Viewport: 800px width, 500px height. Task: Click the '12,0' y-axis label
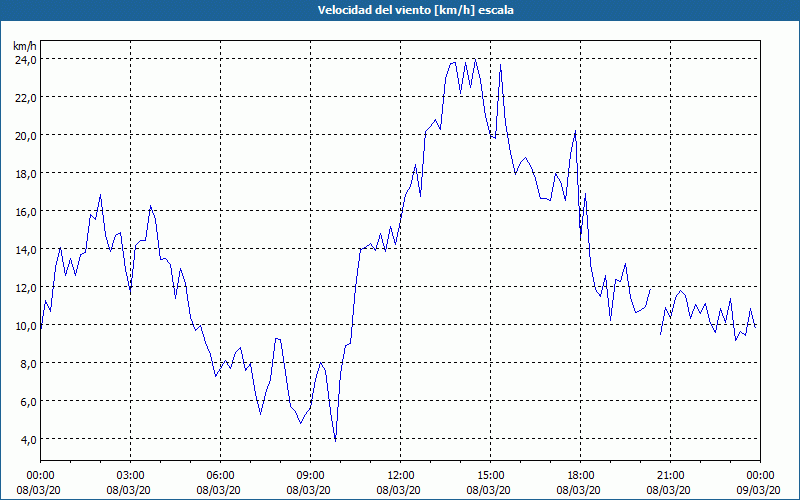pyautogui.click(x=25, y=288)
